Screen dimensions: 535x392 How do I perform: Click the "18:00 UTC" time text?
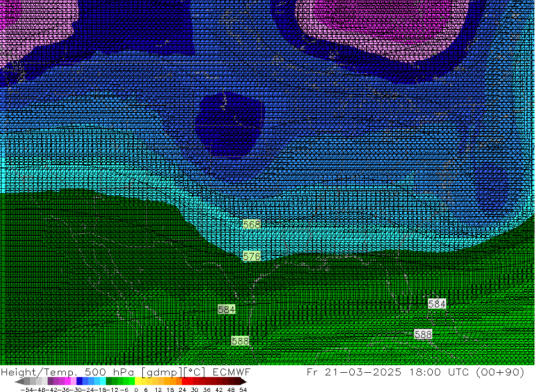point(440,372)
